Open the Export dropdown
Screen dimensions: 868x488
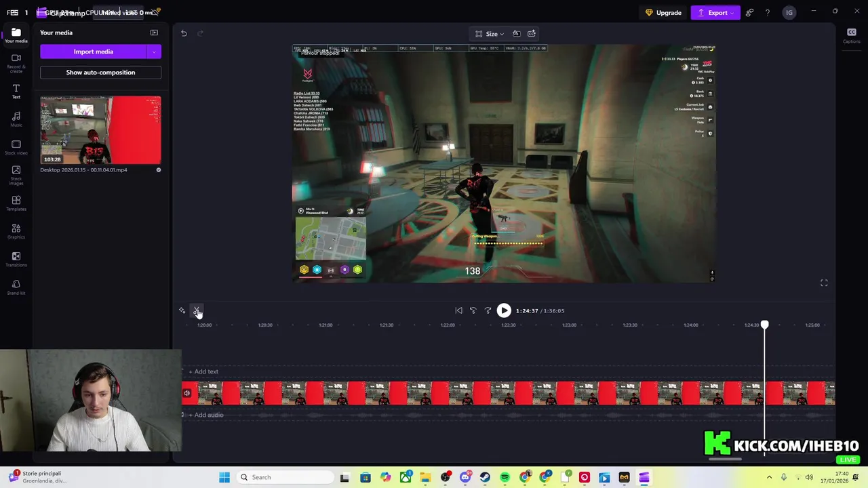[x=715, y=13]
